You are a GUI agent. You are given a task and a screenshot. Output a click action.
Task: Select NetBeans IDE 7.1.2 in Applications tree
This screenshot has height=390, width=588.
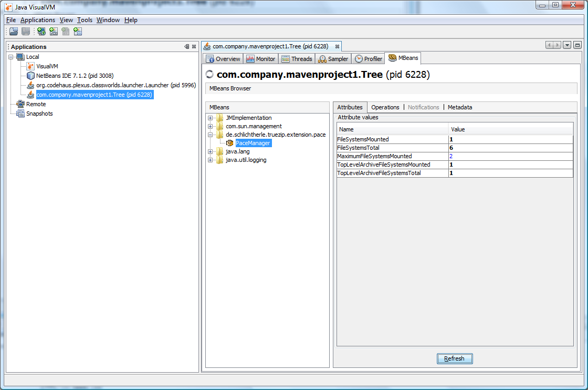click(75, 76)
